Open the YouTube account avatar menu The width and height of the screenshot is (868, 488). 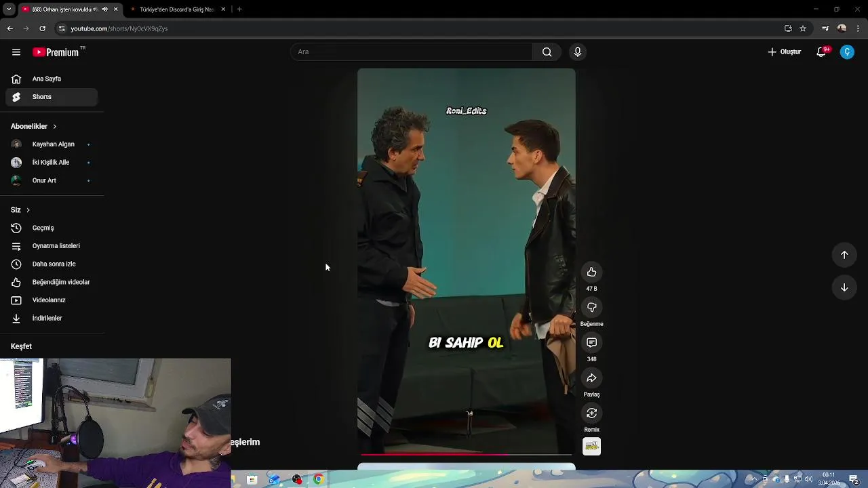pos(847,52)
